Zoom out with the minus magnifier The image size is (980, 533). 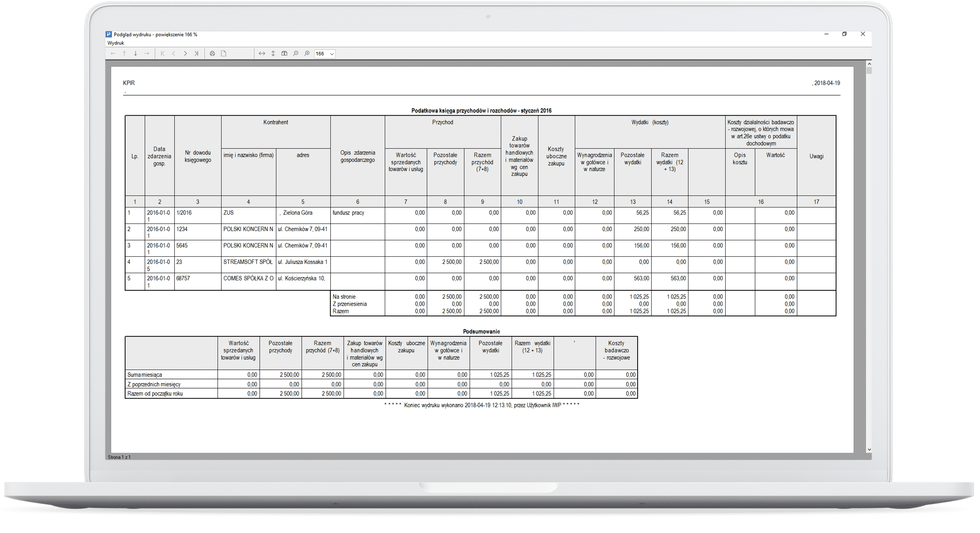pyautogui.click(x=296, y=54)
